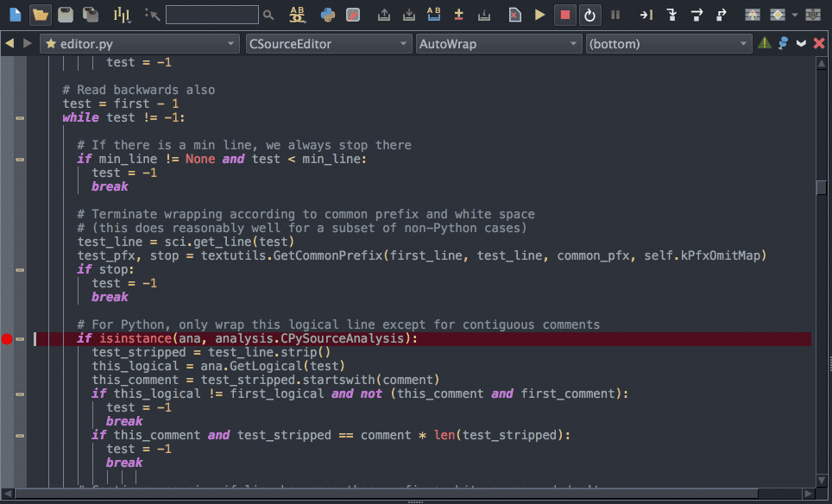
Task: Click the comment '# If there is a min line'
Action: [244, 145]
